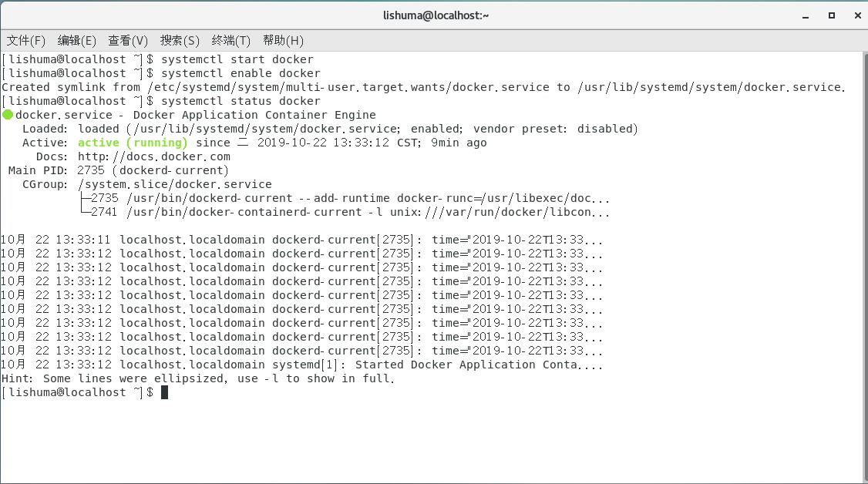Select the 2741 docker-containerd-current CGroup entry

coord(347,212)
